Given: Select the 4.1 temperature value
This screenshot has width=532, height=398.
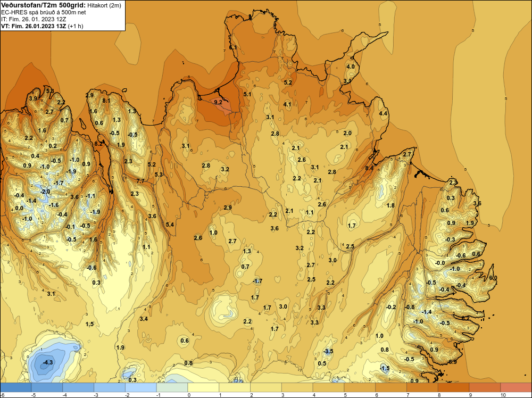Looking at the screenshot, I should pos(287,104).
